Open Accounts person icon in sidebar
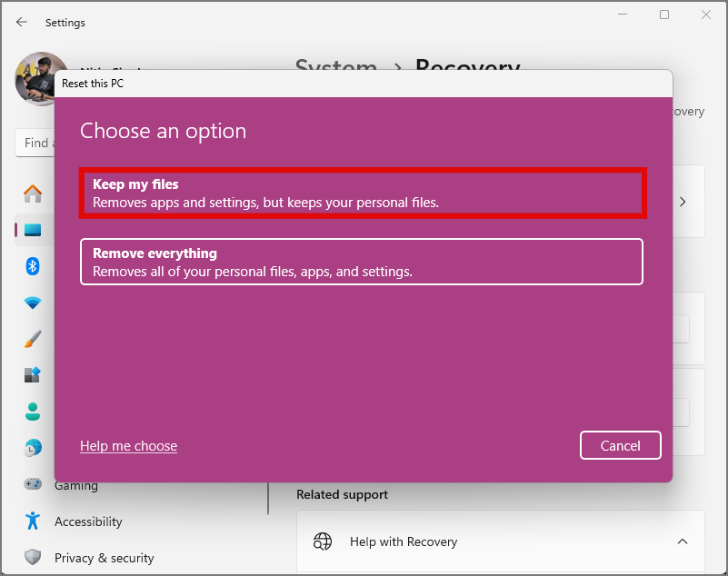The image size is (728, 576). (x=33, y=412)
